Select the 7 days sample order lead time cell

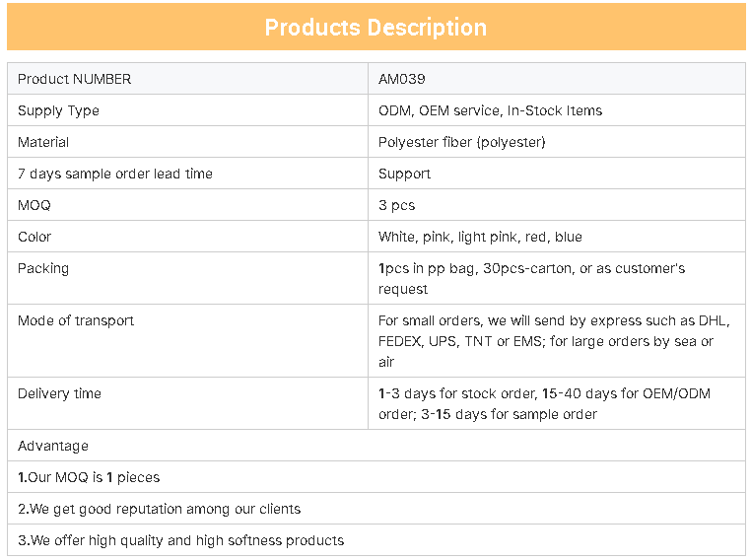point(187,174)
